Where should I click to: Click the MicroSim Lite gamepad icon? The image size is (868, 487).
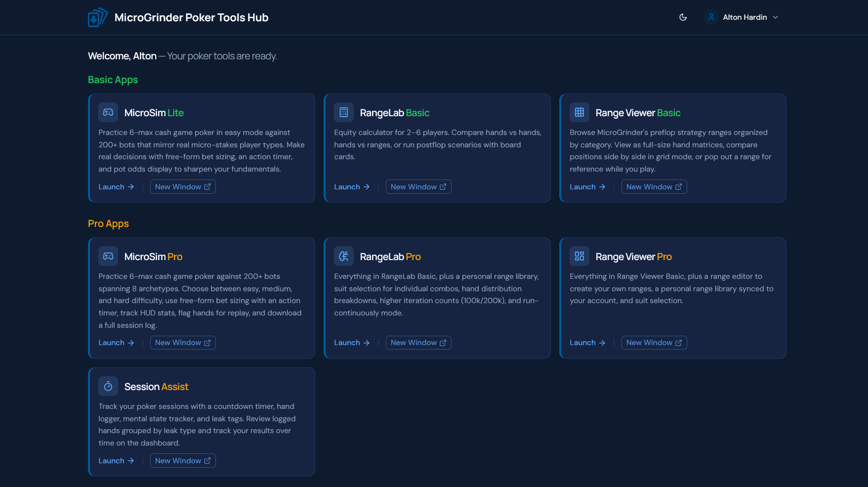[108, 112]
